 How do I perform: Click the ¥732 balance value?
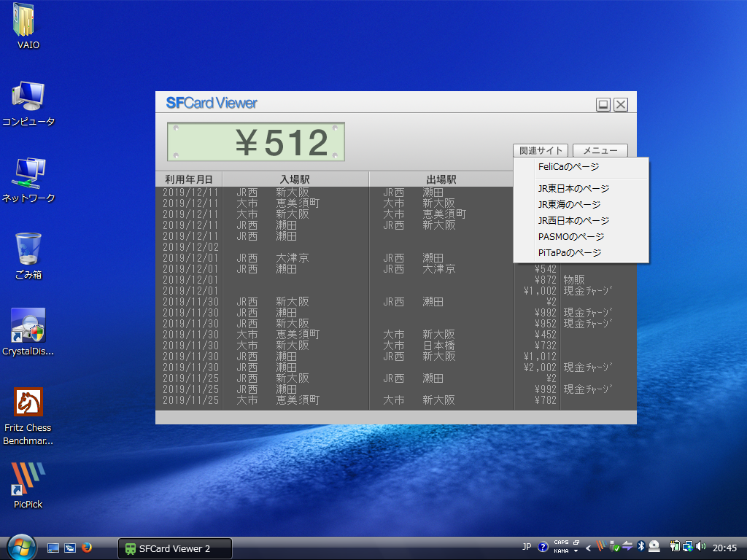point(546,346)
